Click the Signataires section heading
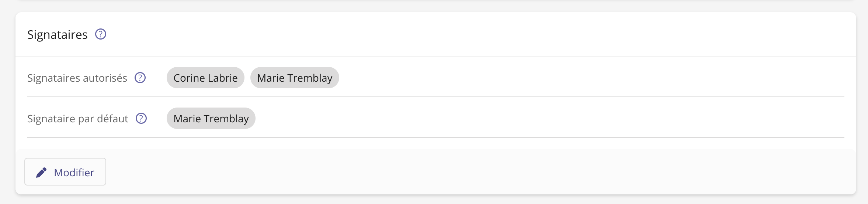The width and height of the screenshot is (868, 204). pos(58,35)
